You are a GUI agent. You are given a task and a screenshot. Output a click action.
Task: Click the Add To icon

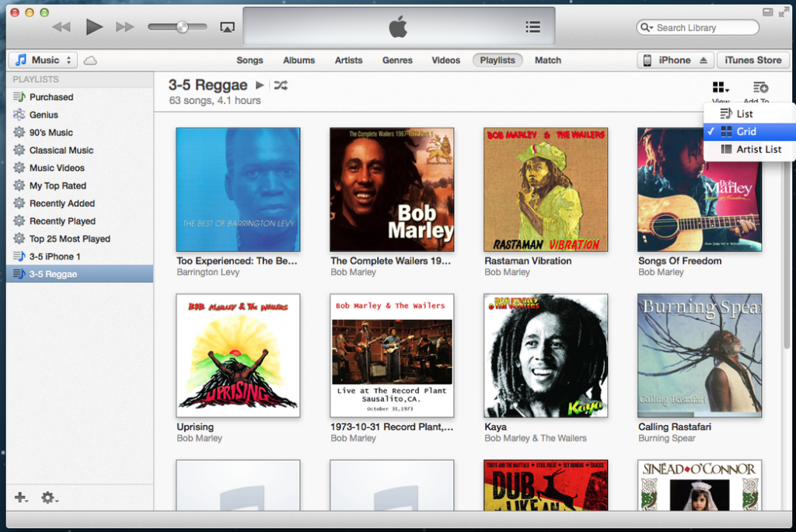(x=760, y=88)
